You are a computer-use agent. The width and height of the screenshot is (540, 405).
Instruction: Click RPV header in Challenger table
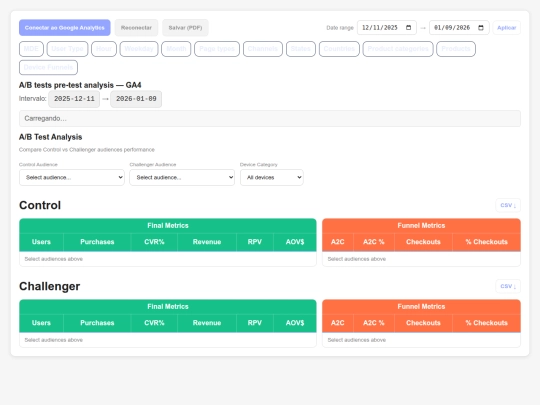255,323
